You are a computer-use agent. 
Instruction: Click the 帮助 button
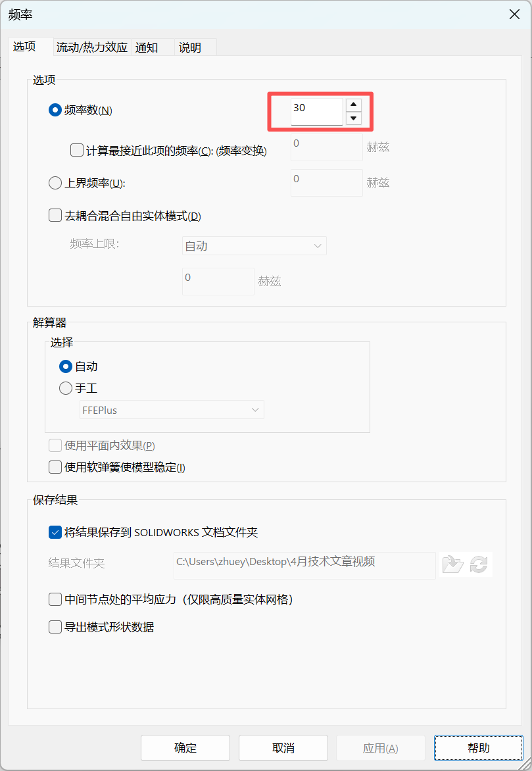479,748
